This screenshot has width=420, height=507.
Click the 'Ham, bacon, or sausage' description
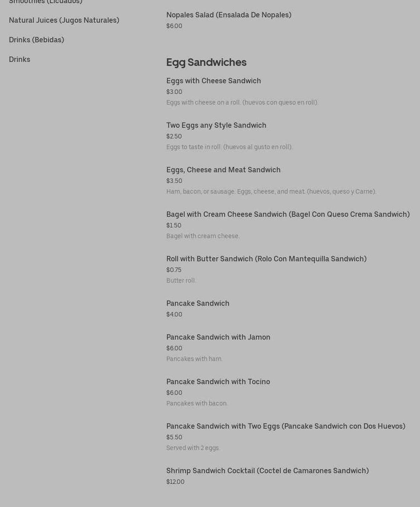(271, 191)
